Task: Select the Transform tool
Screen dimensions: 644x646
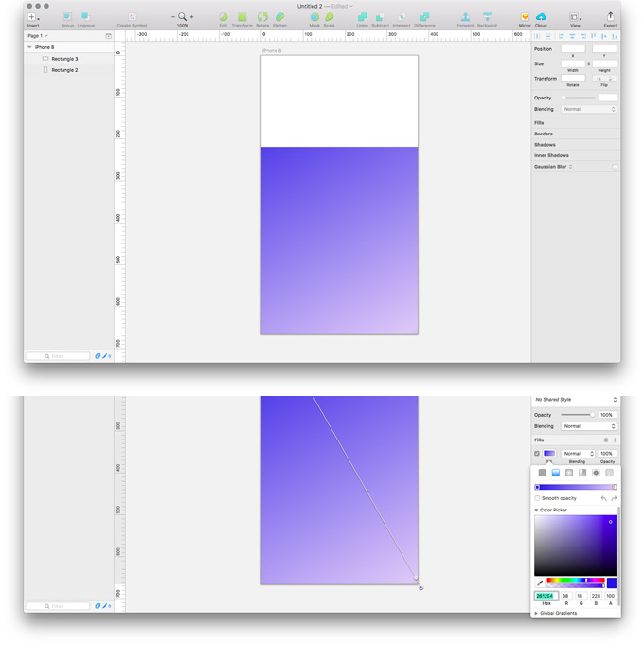Action: pyautogui.click(x=241, y=17)
